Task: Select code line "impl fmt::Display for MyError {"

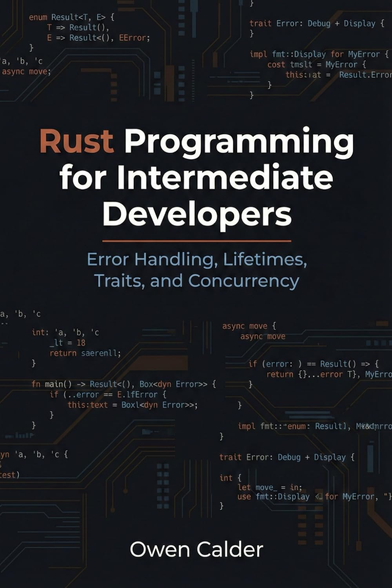Action: [x=319, y=54]
